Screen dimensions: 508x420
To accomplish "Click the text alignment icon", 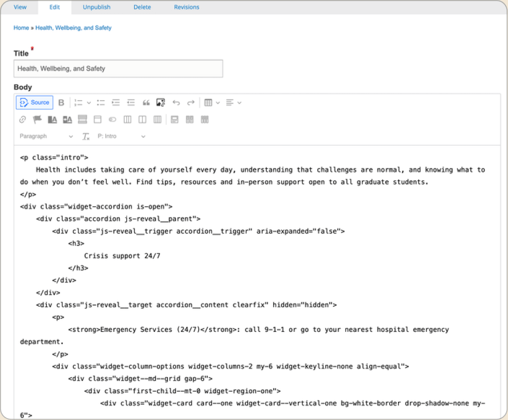I will 230,103.
